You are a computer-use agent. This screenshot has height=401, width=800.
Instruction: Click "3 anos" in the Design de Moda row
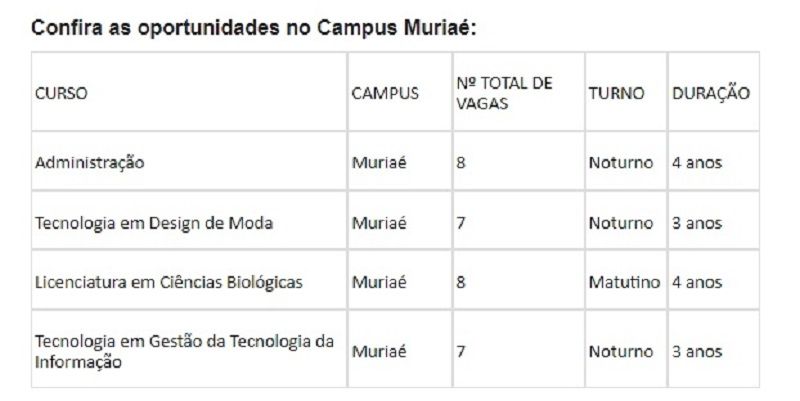click(696, 223)
